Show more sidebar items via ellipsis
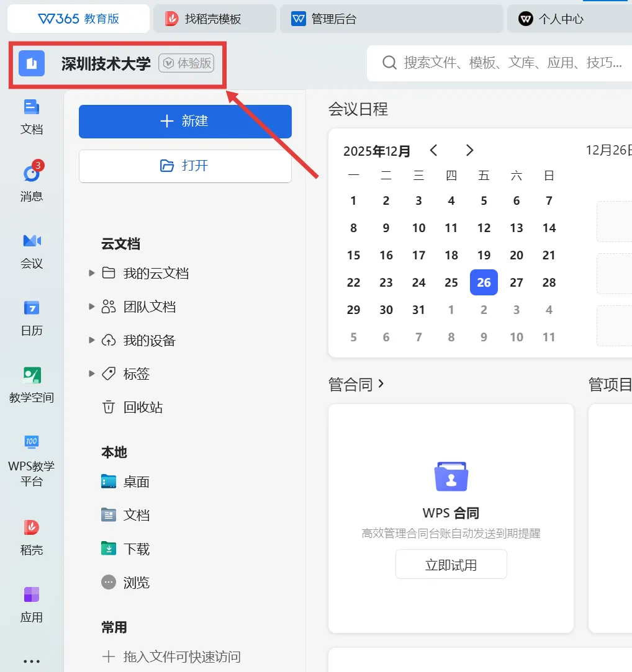This screenshot has height=672, width=632. [x=31, y=661]
